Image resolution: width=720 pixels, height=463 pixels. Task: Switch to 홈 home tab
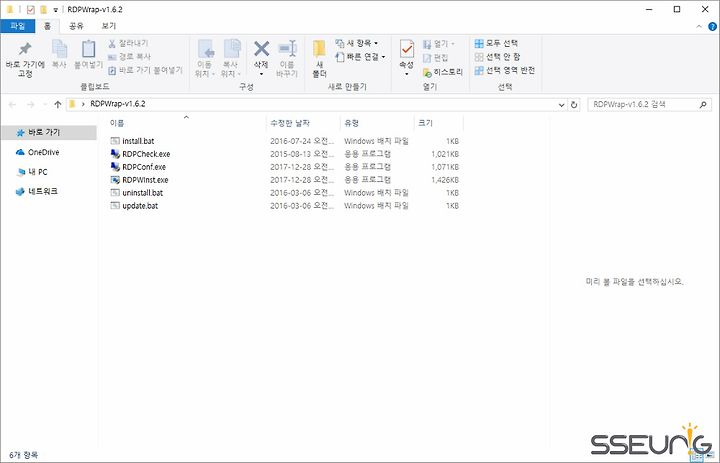tap(47, 26)
